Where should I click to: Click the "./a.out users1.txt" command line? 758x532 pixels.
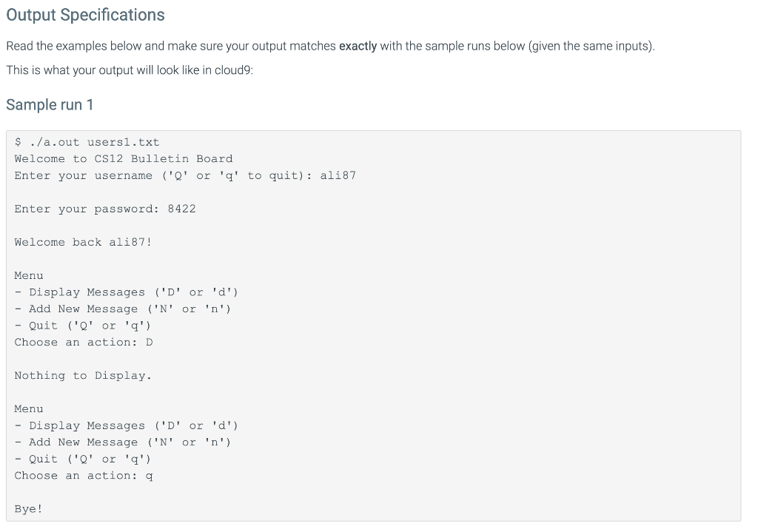tap(87, 142)
